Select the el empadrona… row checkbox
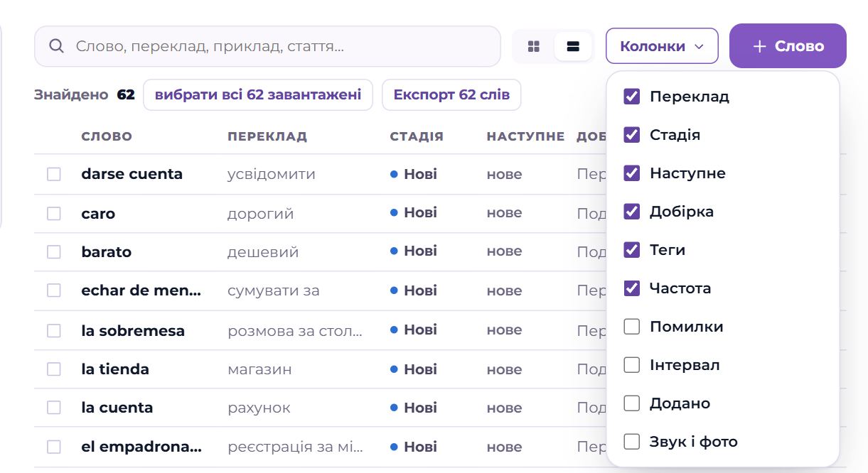The image size is (868, 473). 54,447
